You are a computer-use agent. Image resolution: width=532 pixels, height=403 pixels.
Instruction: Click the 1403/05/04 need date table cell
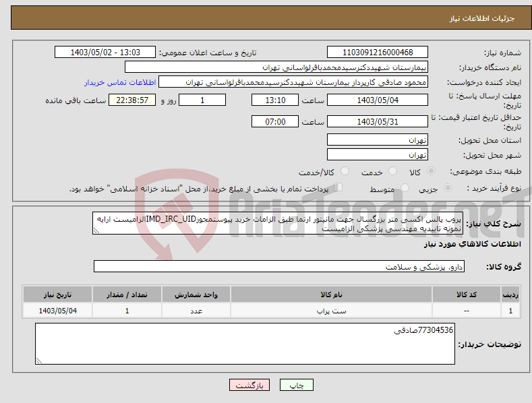[x=58, y=311]
